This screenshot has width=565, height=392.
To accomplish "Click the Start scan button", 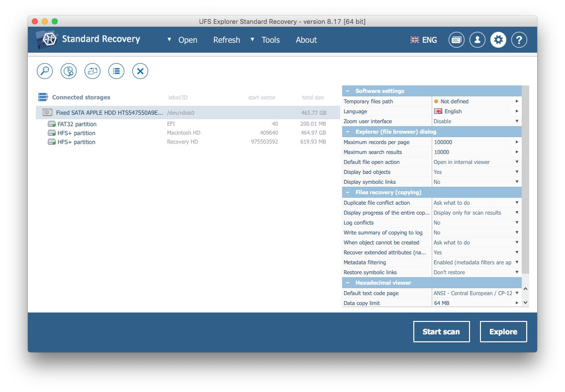I will click(x=441, y=331).
